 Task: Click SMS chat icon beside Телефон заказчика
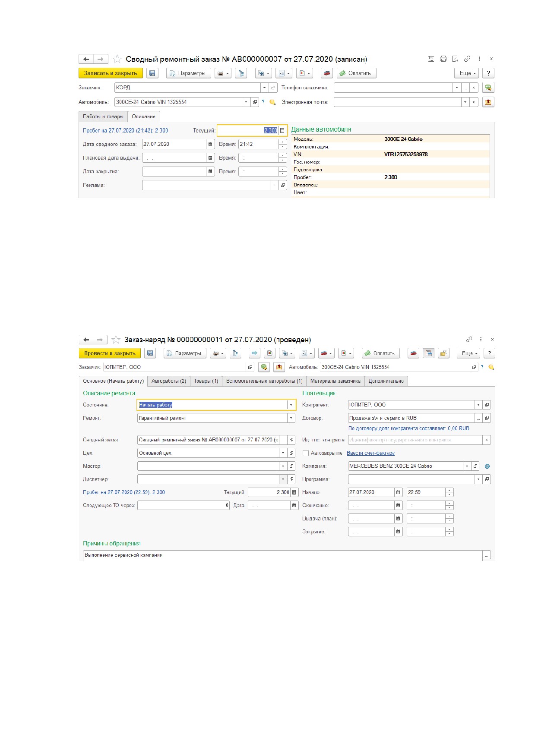point(488,88)
